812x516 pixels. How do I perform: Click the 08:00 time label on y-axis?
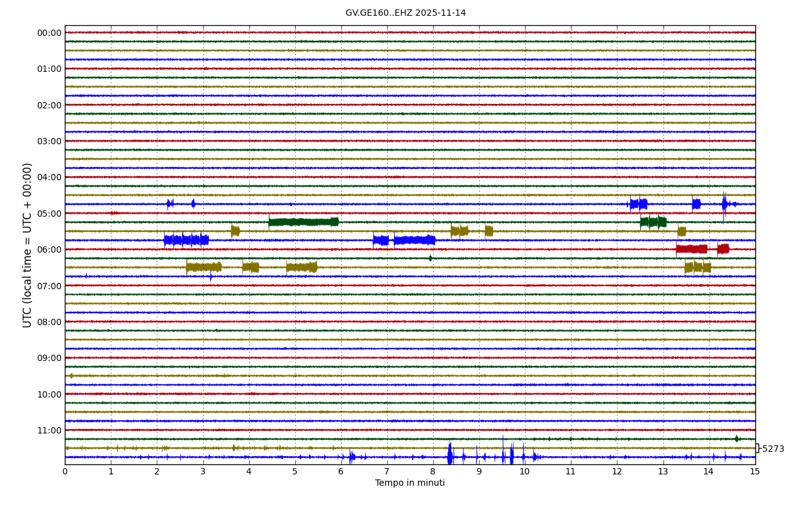(49, 322)
